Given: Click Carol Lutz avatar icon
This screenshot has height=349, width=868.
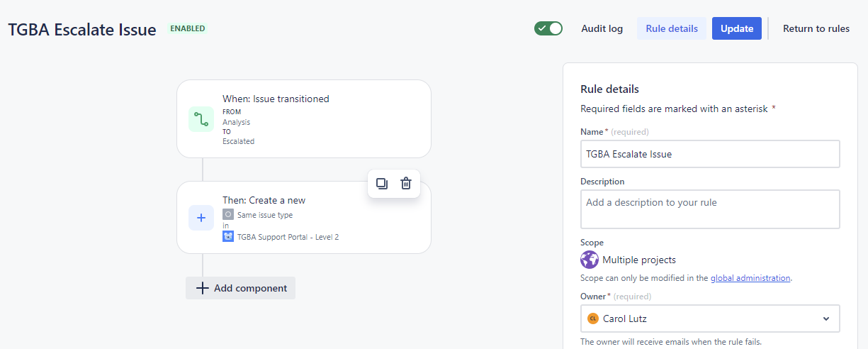Looking at the screenshot, I should [x=593, y=318].
